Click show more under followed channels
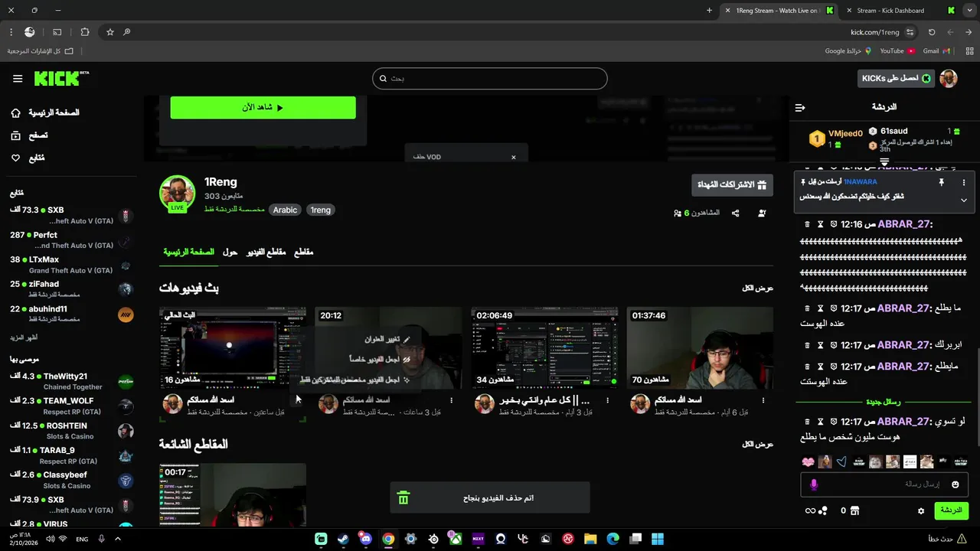 click(24, 337)
